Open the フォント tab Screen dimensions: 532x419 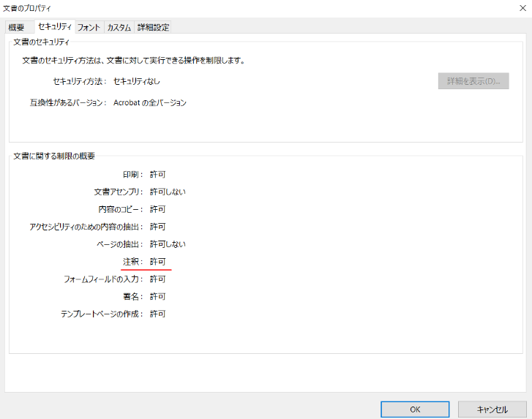pos(89,27)
